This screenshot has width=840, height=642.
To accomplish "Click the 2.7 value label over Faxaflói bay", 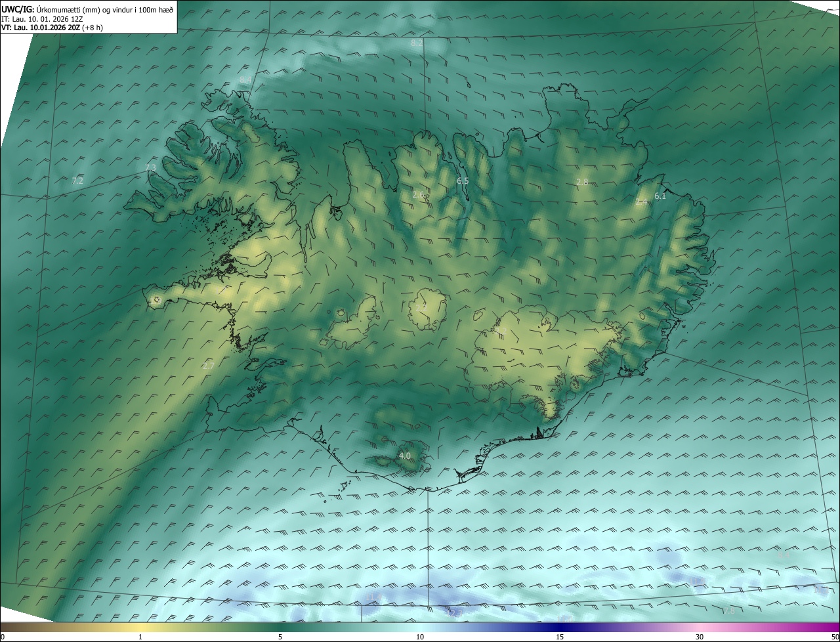I will [x=209, y=366].
